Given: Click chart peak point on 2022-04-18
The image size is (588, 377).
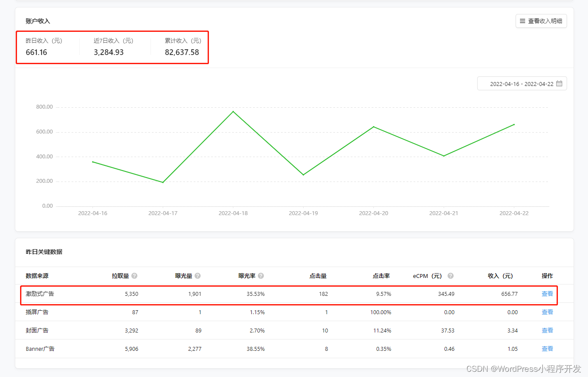Looking at the screenshot, I should coord(233,111).
